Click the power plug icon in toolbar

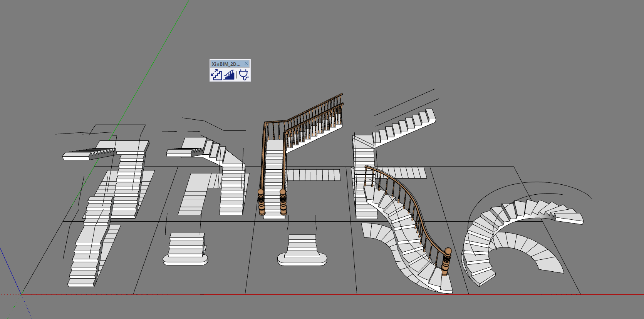click(244, 74)
